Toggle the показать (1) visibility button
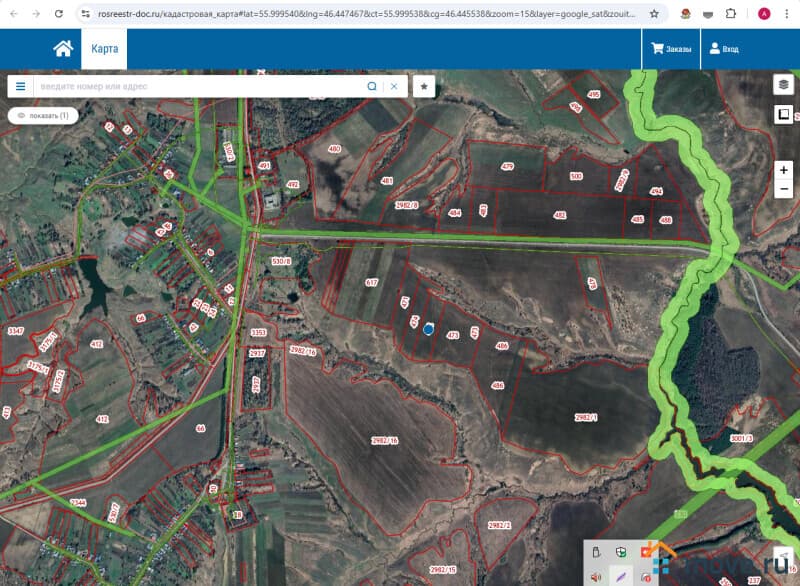Screen dimensions: 800x586 [42, 116]
